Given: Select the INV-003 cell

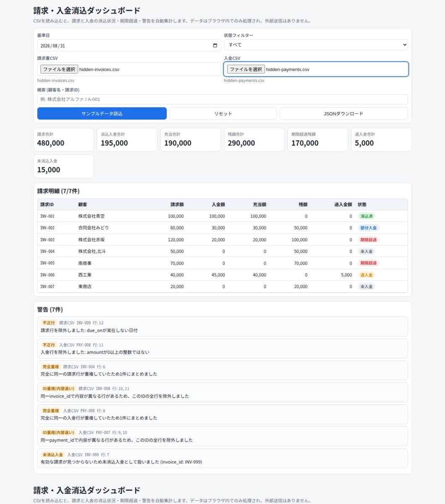Looking at the screenshot, I should 47,240.
